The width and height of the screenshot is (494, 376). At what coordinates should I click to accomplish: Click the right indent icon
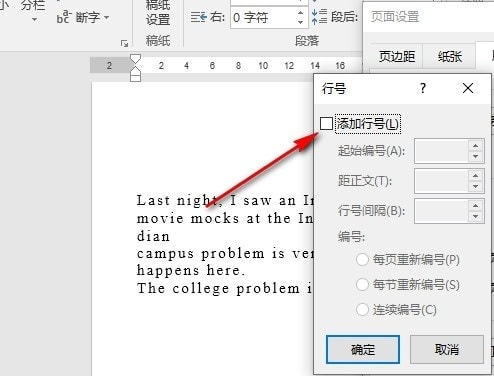tap(199, 17)
